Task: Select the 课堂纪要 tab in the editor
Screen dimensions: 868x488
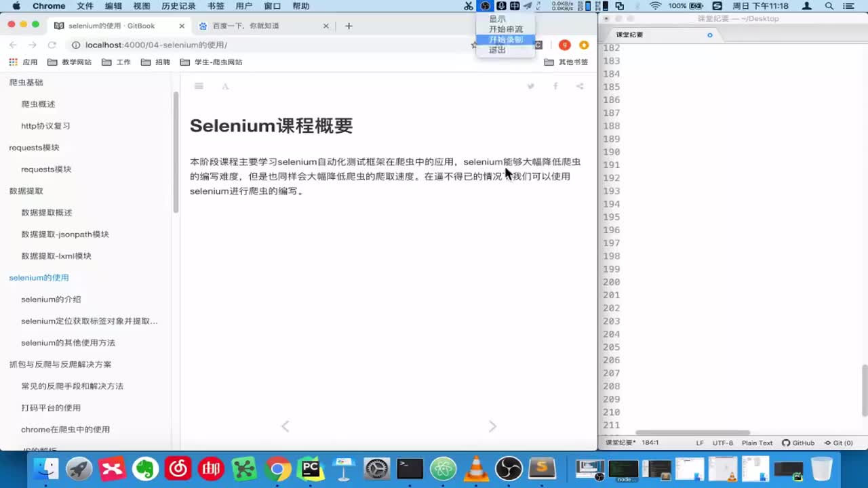Action: click(661, 35)
